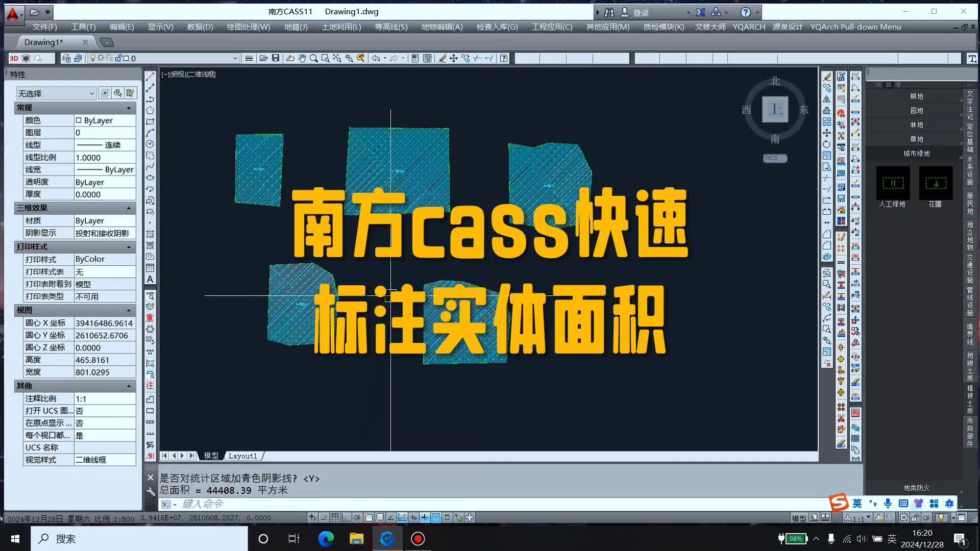Toggle object snap in status bar
Screen dimensions: 980x551
[369, 517]
